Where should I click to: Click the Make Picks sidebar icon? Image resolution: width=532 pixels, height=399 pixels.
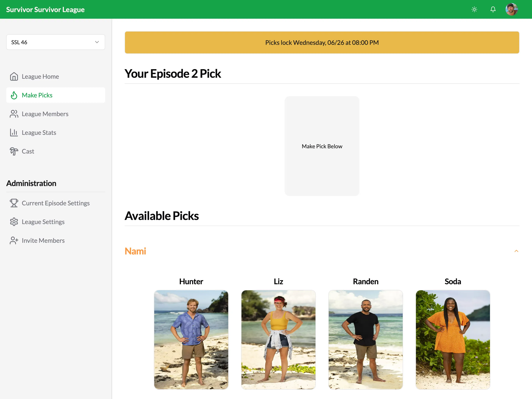click(14, 95)
